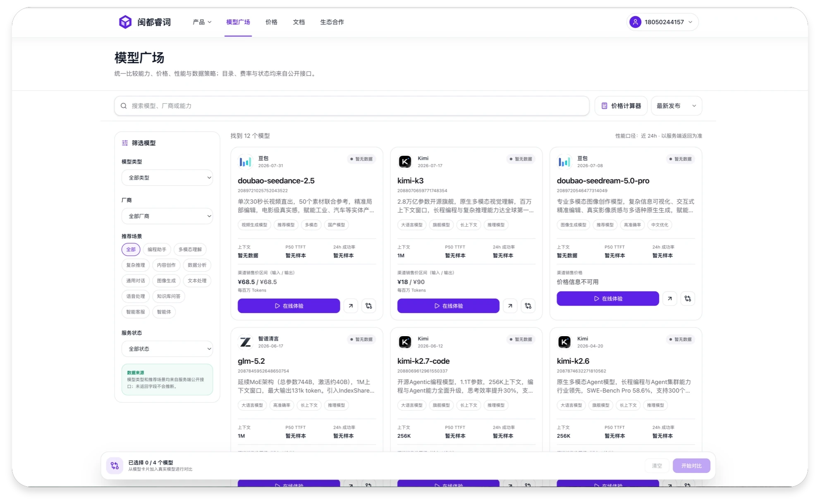
Task: Toggle the 编程助手 scenario filter
Action: [157, 249]
